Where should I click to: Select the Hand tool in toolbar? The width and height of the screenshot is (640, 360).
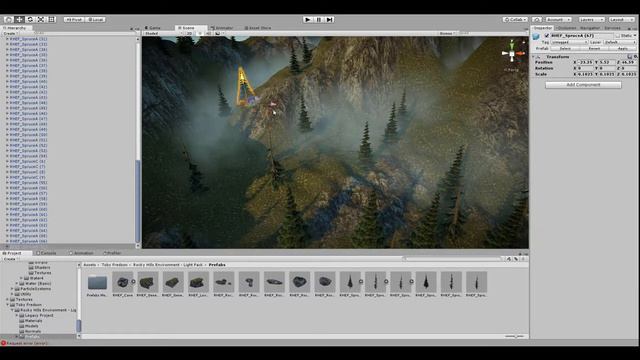(x=8, y=19)
